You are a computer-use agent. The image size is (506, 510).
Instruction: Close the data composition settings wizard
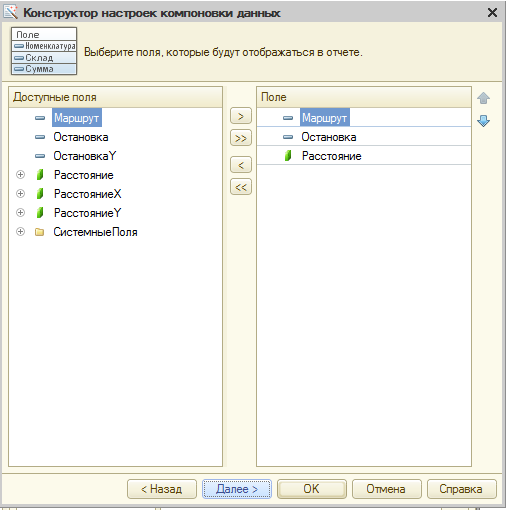(492, 13)
